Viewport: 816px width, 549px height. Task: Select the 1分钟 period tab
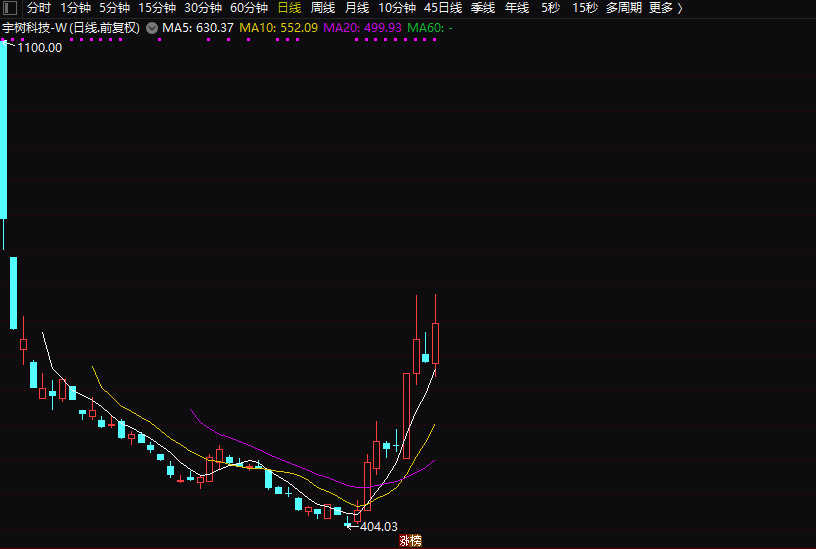click(75, 8)
